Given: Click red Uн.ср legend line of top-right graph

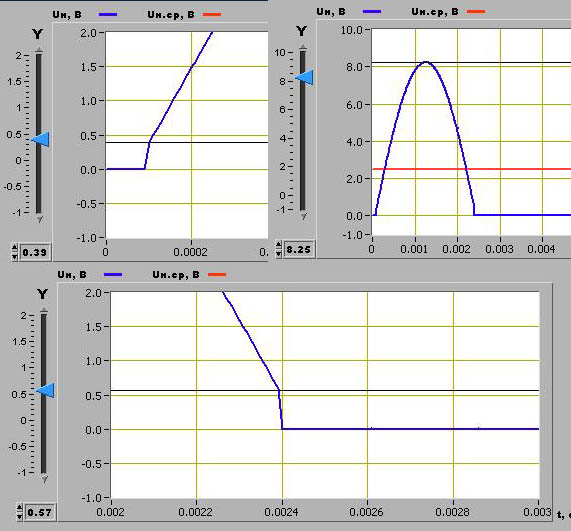Looking at the screenshot, I should [476, 12].
